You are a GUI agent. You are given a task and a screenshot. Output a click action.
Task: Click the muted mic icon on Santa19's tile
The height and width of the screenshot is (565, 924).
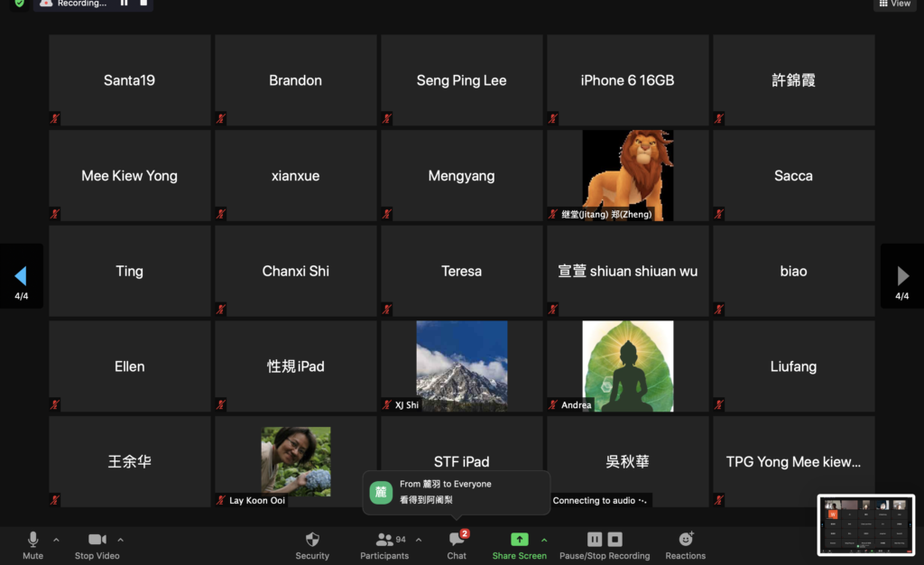coord(55,118)
